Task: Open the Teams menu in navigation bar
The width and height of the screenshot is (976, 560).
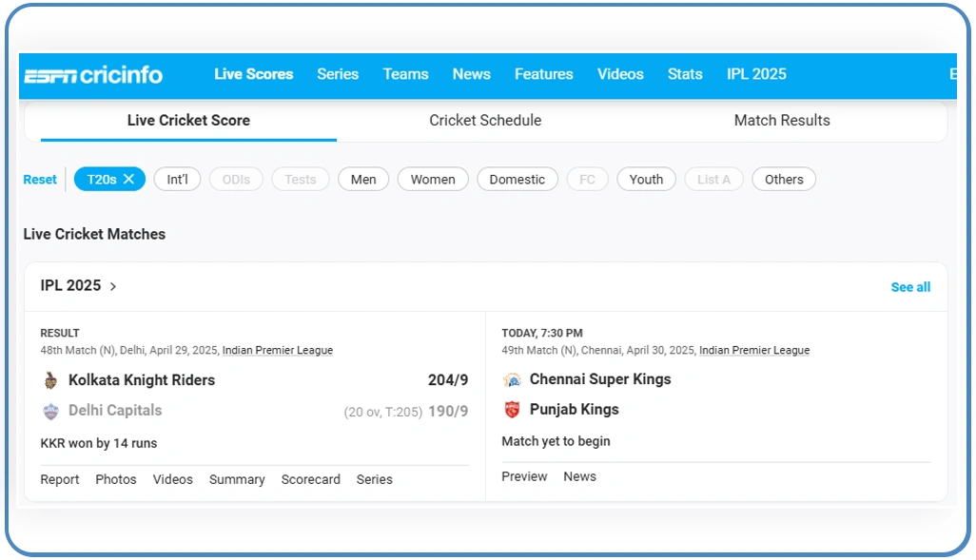Action: (405, 74)
